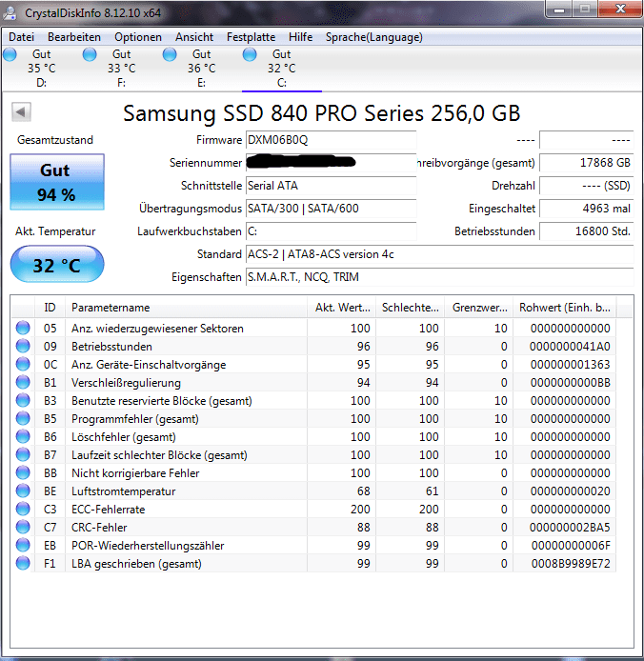Screen dimensions: 644x661
Task: Open the Bearbeiten menu
Action: click(74, 37)
